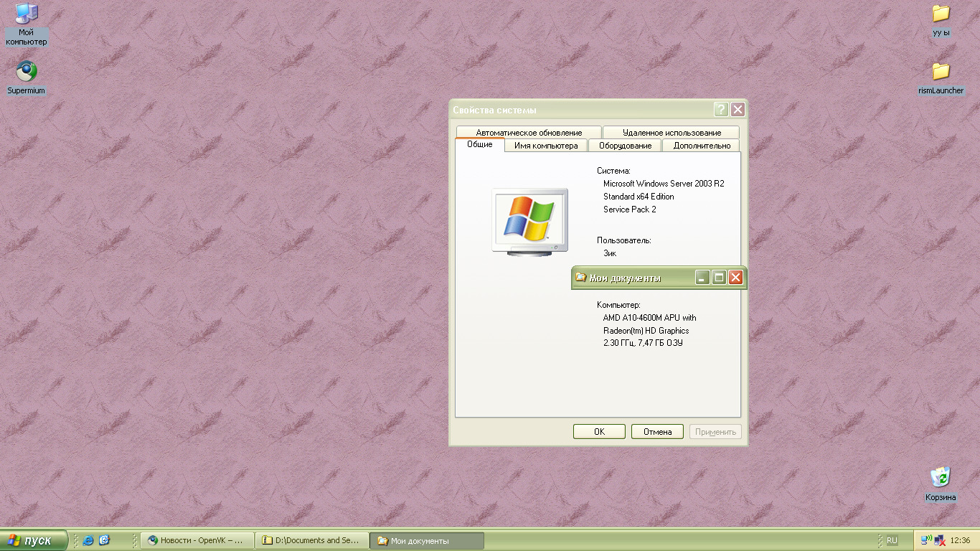This screenshot has width=980, height=551.
Task: Click the Система: label
Action: click(613, 171)
